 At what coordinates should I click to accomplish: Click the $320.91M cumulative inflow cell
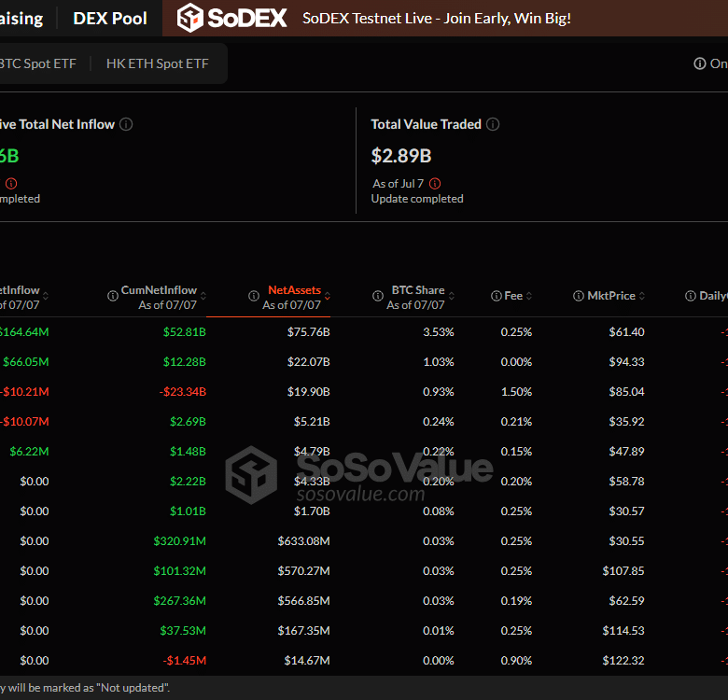coord(180,541)
